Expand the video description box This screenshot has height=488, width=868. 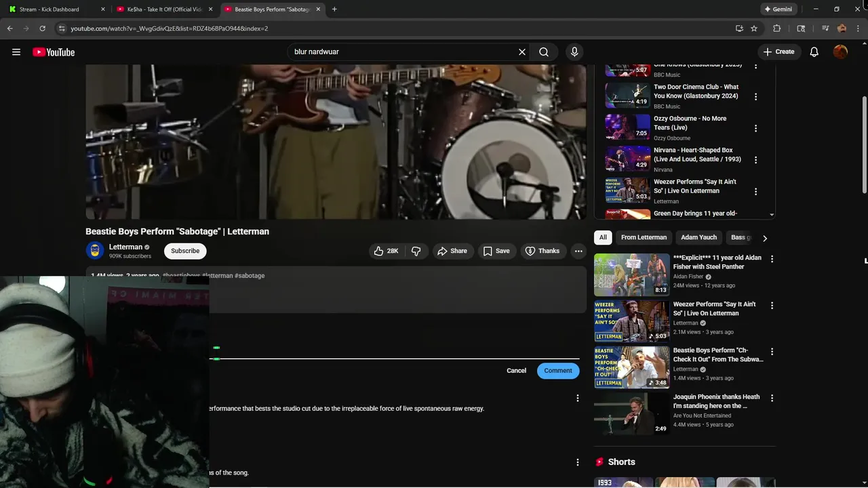tap(336, 290)
